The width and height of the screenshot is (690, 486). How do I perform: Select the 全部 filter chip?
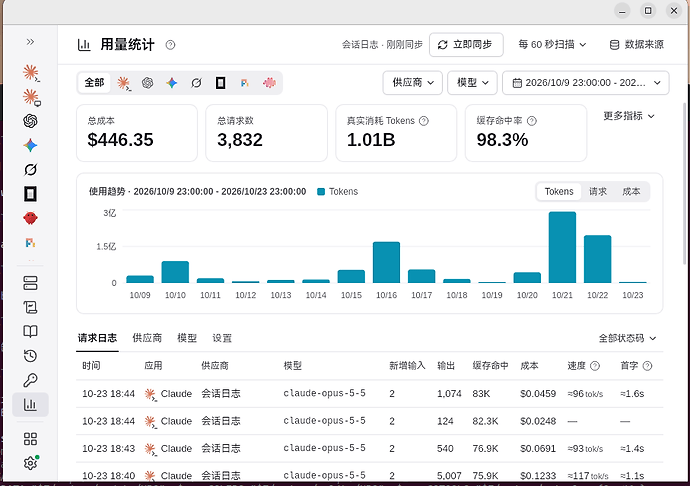click(94, 83)
